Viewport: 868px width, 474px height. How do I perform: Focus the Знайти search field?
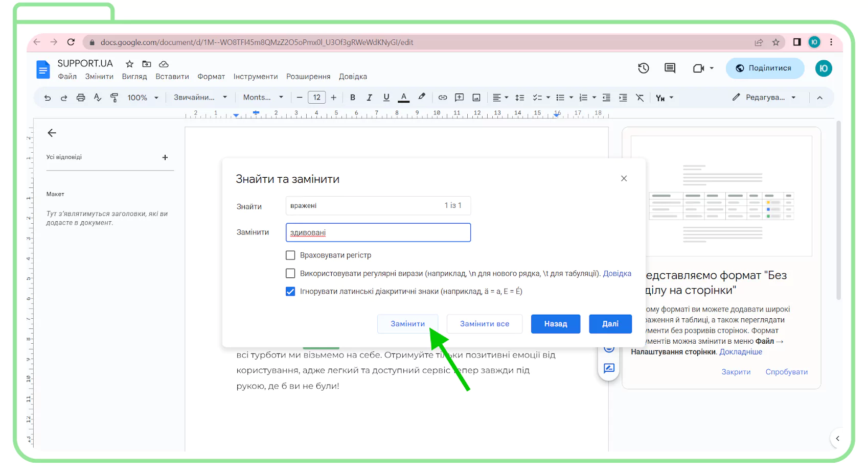pos(378,205)
